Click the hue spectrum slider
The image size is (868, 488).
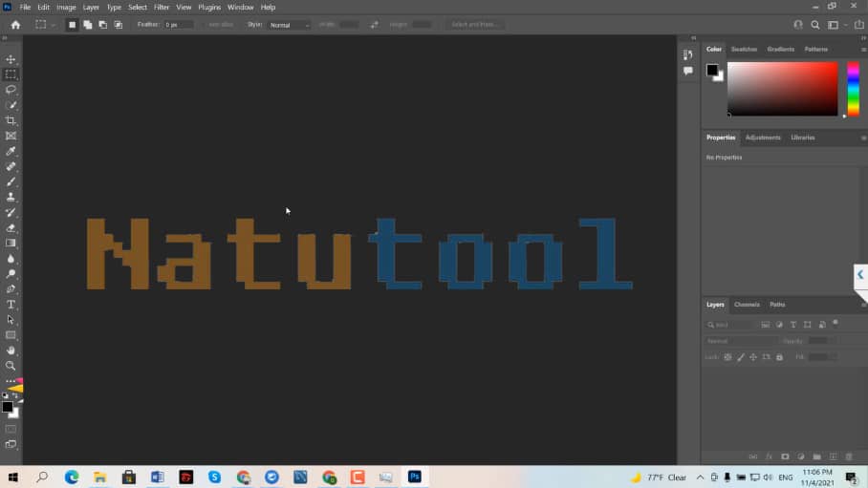pos(853,89)
